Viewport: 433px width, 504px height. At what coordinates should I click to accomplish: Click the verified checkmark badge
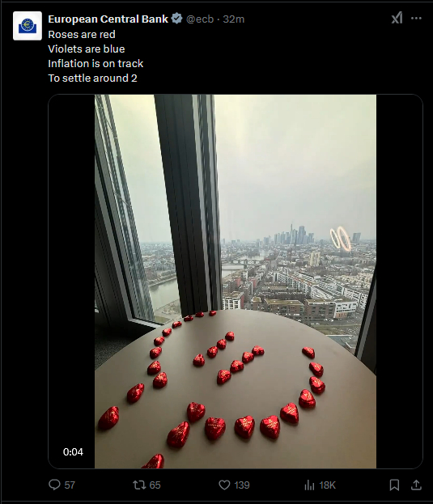(176, 19)
